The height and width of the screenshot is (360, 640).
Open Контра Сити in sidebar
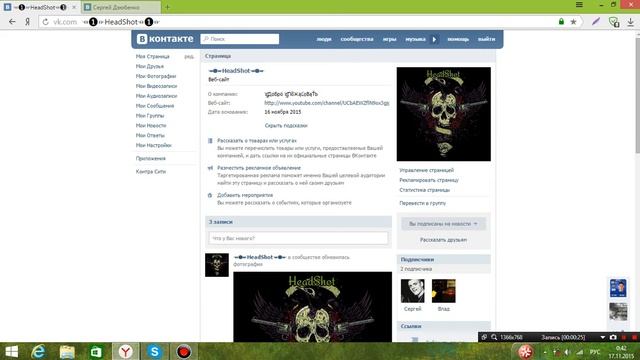click(x=151, y=171)
